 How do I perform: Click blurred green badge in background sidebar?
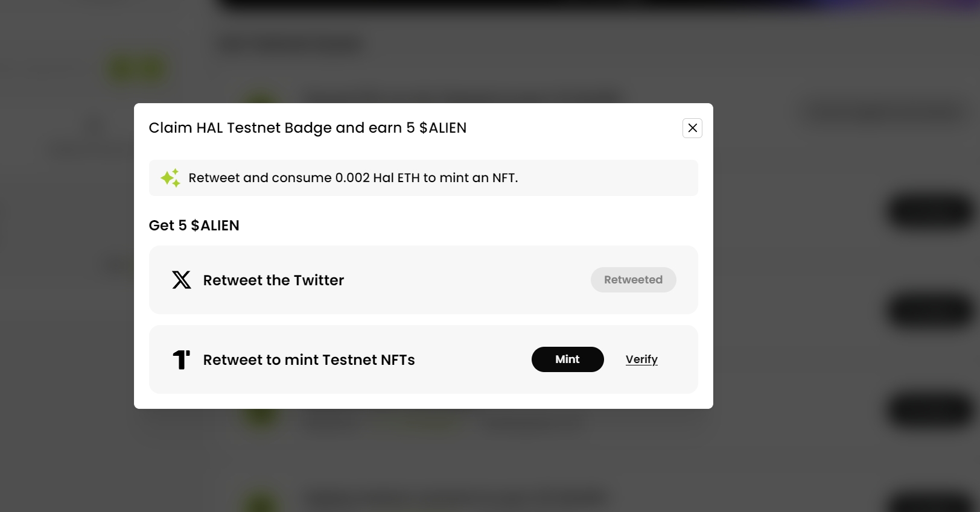[136, 69]
